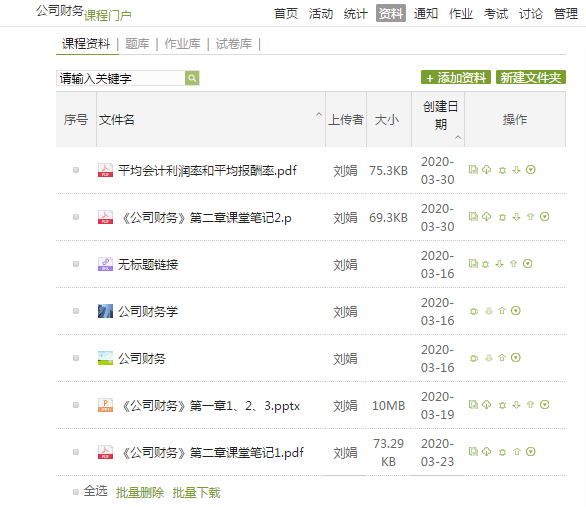Click the green search magnifier icon
586x507 pixels.
pos(192,78)
